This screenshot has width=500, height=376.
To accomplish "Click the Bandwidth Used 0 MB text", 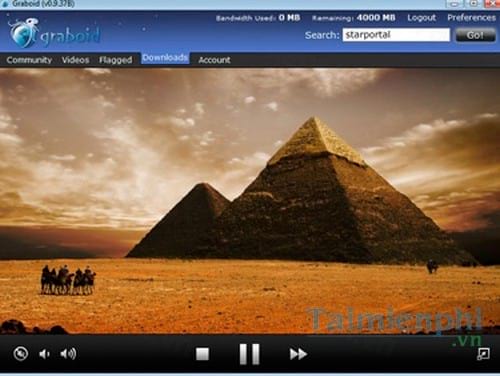I will (258, 18).
